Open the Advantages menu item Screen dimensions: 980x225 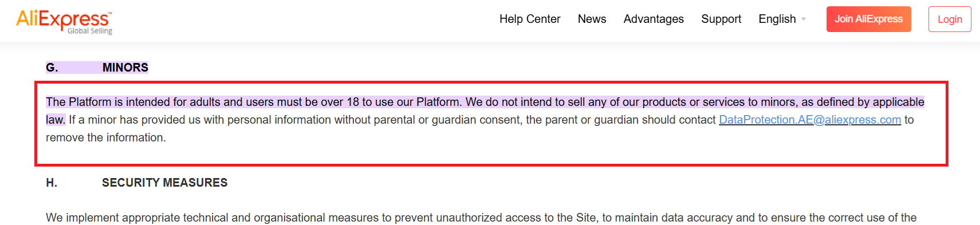tap(654, 19)
